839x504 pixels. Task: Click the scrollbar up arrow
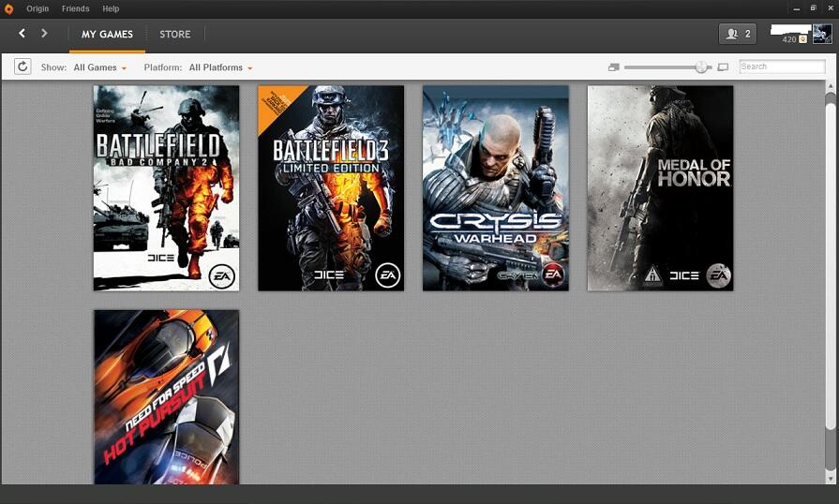(x=831, y=85)
